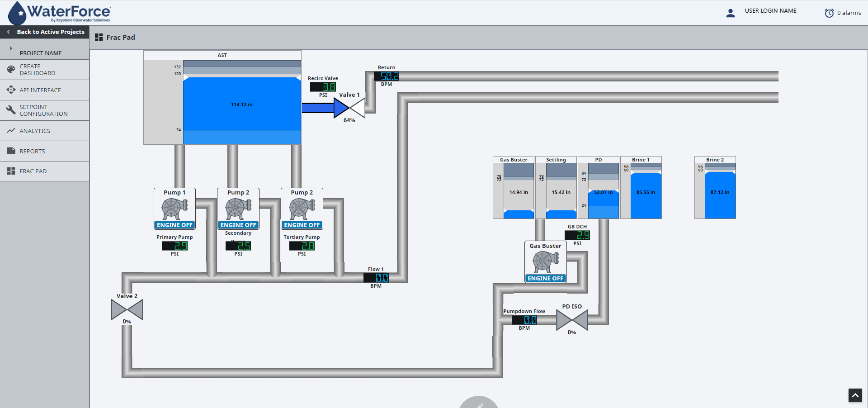Click the PD ISO valve symbol
Screen dimensions: 868x408
coord(572,320)
